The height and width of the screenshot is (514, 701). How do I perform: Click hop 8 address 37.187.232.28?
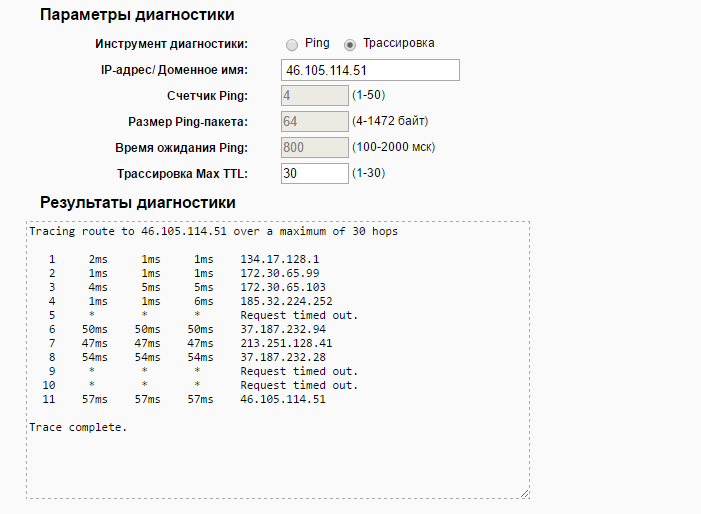(x=283, y=357)
